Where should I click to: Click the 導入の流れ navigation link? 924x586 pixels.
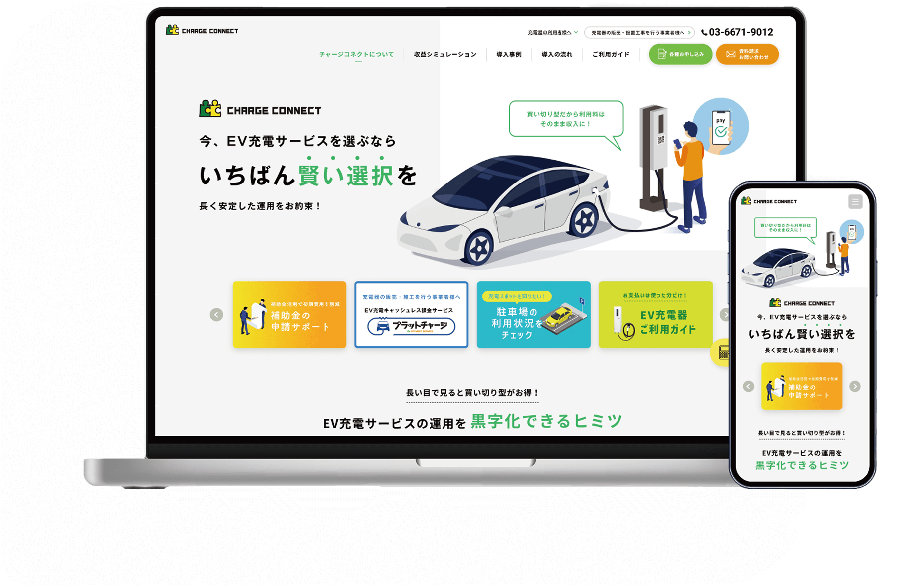pos(557,55)
